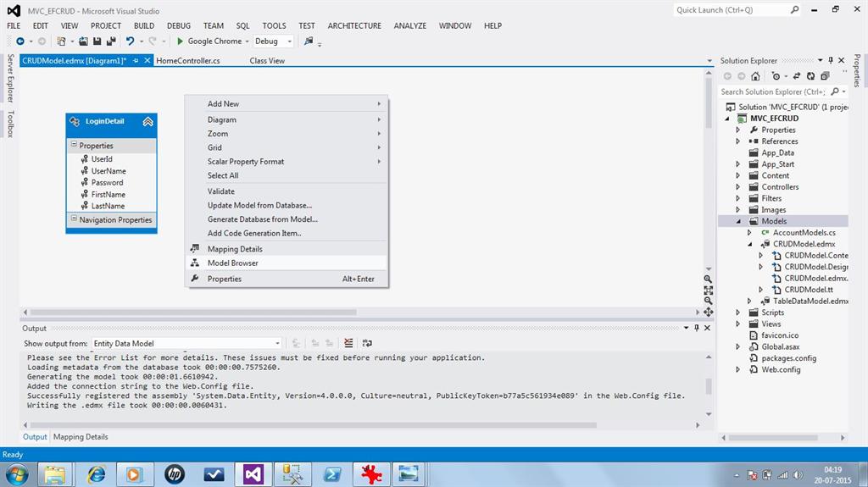Toggle auto-hide pin on Solution Explorer

coord(831,60)
